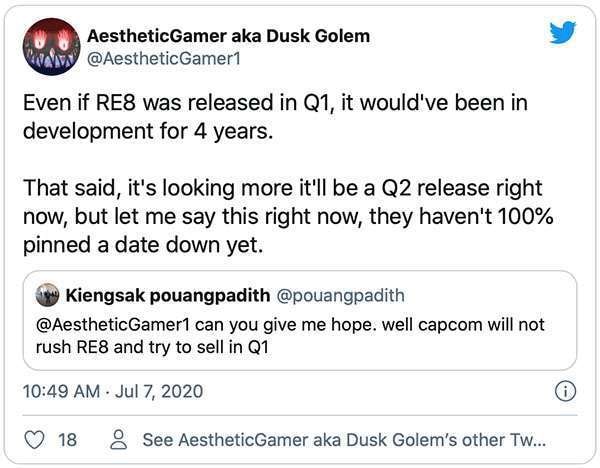Open the 10:49 AM · Jul 7, 2020 timestamp
The width and height of the screenshot is (600, 468).
pyautogui.click(x=114, y=391)
